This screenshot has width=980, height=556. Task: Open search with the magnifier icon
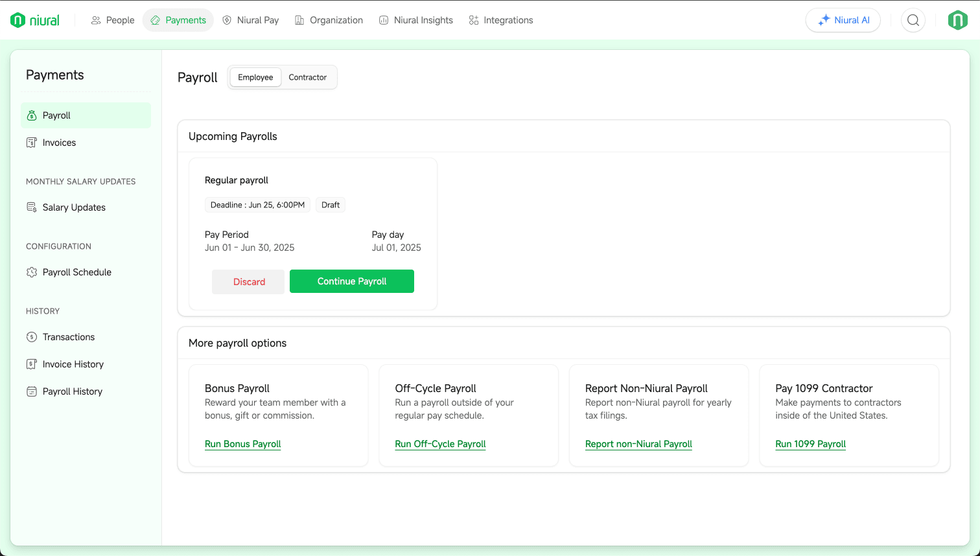point(913,20)
